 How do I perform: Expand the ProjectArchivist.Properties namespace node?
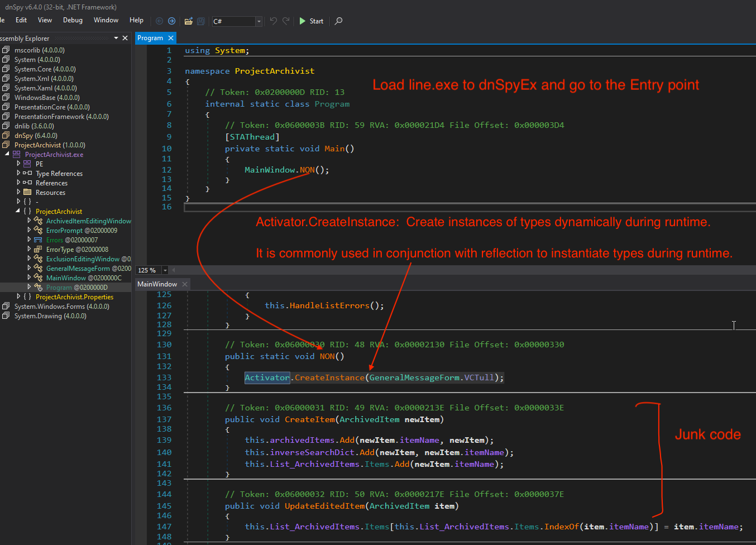(x=18, y=297)
